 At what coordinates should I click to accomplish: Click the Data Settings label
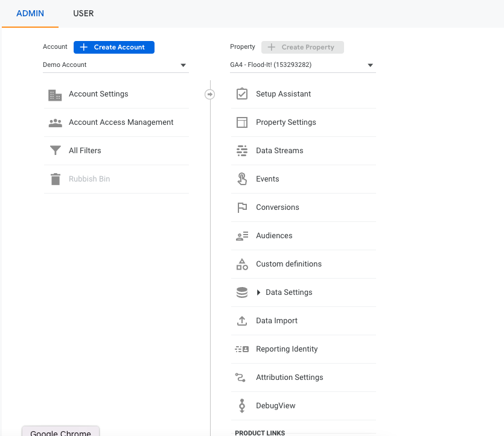click(289, 292)
